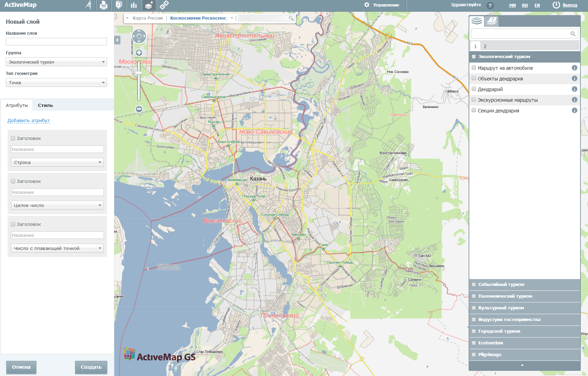This screenshot has height=376, width=588.
Task: Click the info book icon in toolbar
Action: [119, 5]
